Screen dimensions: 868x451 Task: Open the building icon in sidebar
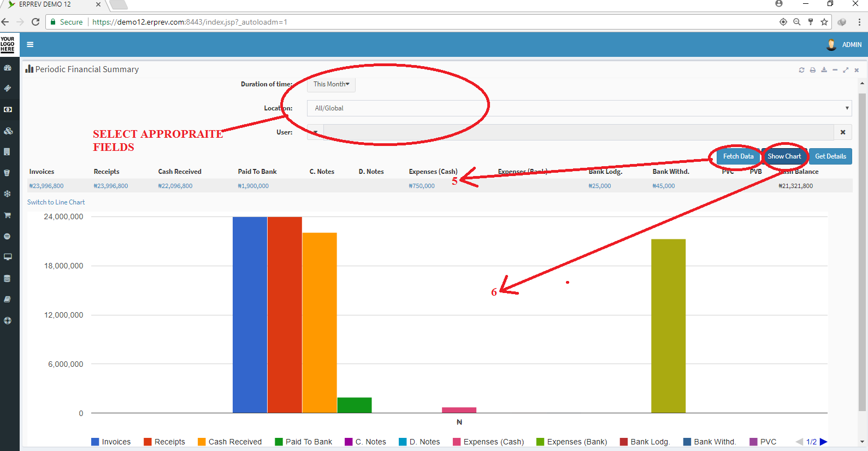pyautogui.click(x=7, y=151)
